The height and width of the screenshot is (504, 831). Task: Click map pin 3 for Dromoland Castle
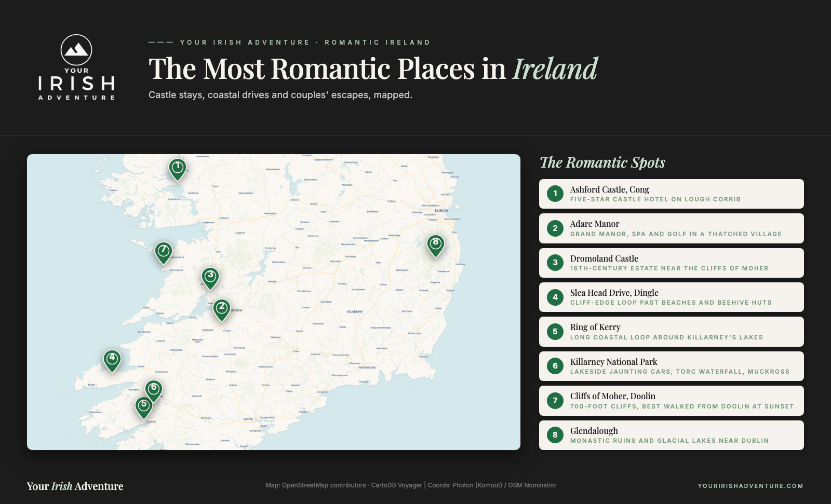click(x=210, y=278)
